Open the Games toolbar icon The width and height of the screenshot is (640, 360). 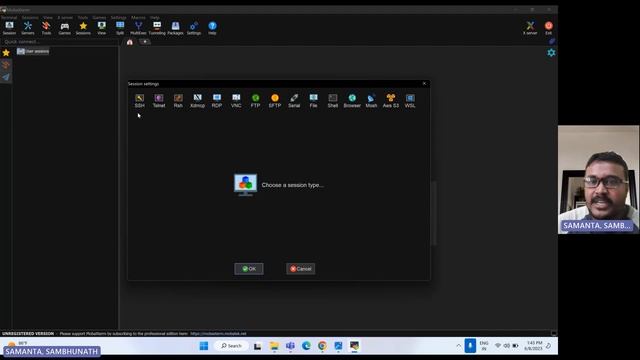coord(64,28)
